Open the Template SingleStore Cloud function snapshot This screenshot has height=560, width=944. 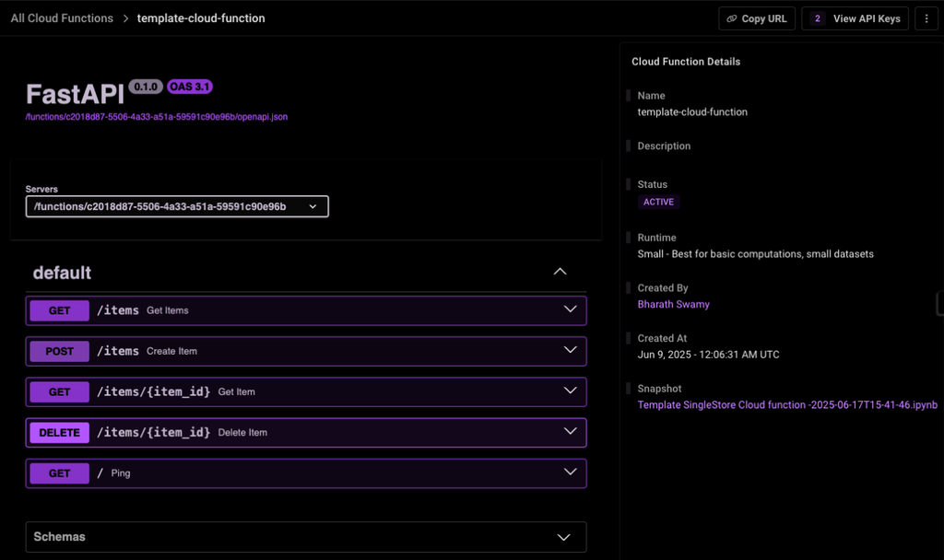pos(787,405)
